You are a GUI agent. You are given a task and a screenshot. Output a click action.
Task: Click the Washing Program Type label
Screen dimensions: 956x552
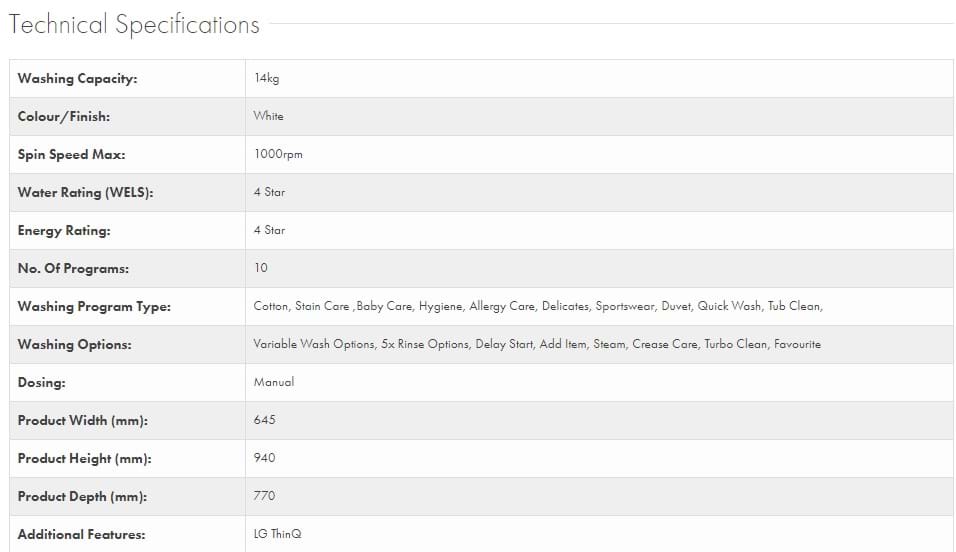[94, 307]
